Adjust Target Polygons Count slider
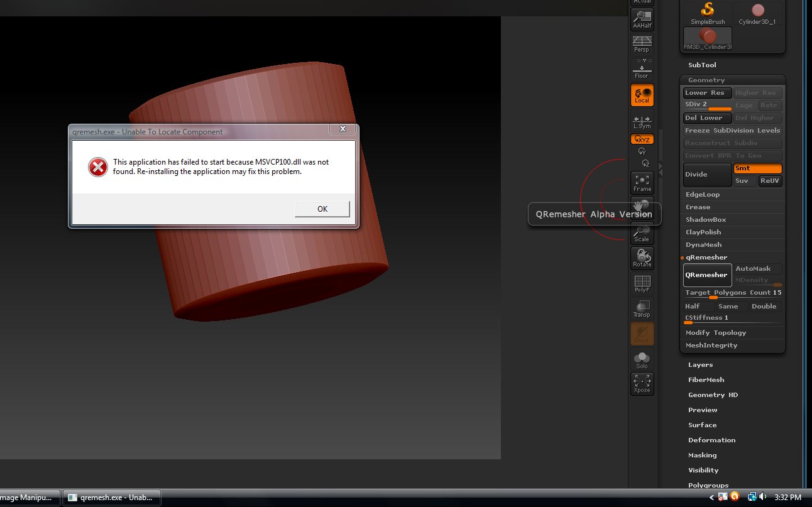 click(733, 293)
